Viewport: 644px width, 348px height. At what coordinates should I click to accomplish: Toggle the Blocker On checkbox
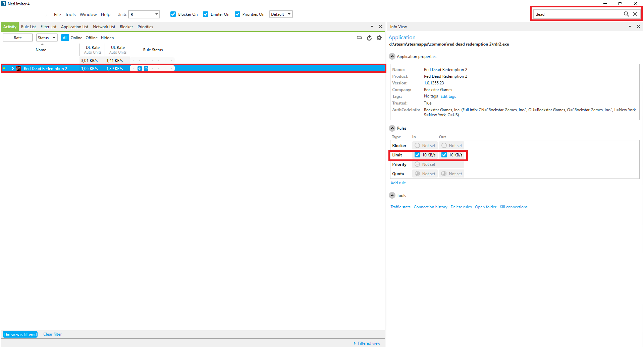pyautogui.click(x=173, y=14)
